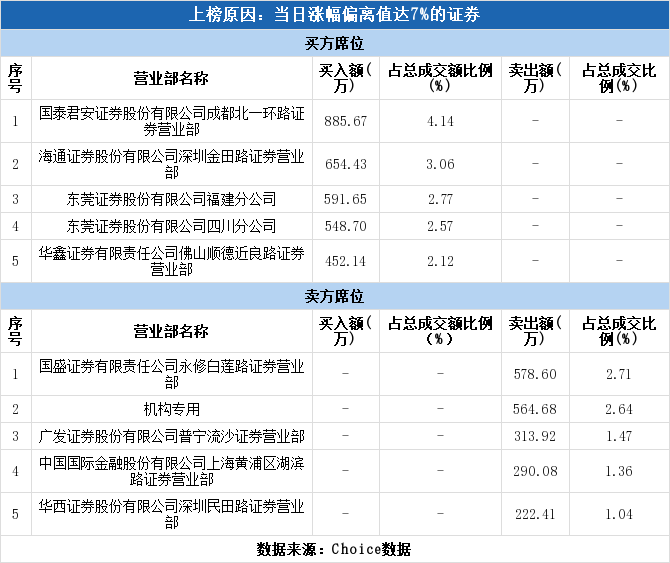Image resolution: width=670 pixels, height=563 pixels.
Task: Click 华鑫证券有限责任公司佛山顺德近良路证券营业部
Action: (x=171, y=261)
